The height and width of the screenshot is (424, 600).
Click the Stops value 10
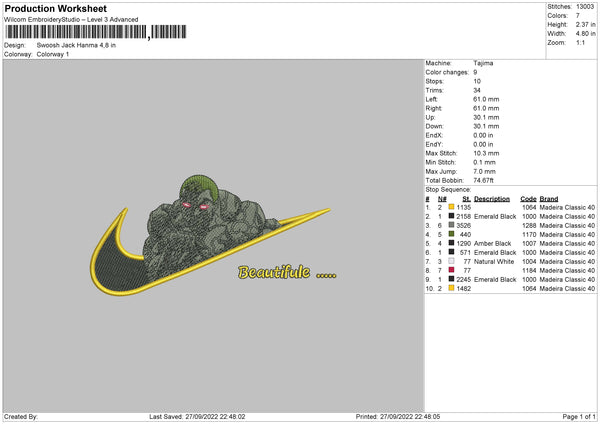coord(477,81)
